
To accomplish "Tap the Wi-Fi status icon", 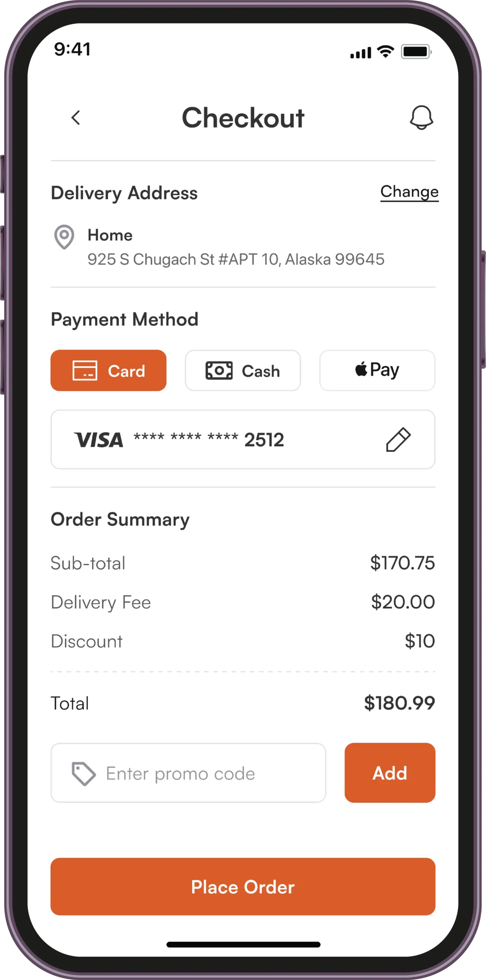I will click(385, 51).
